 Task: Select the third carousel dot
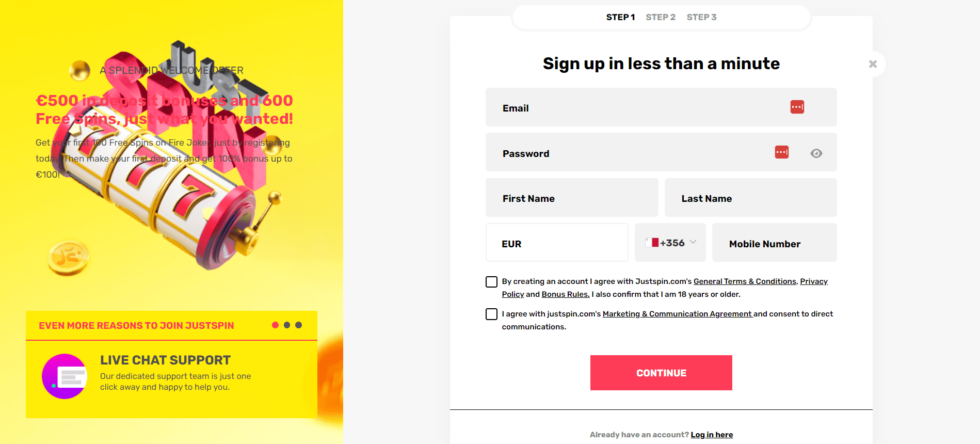[x=298, y=325]
